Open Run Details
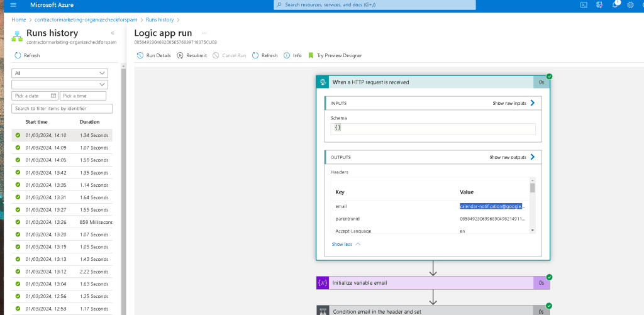This screenshot has width=644, height=315. 153,55
